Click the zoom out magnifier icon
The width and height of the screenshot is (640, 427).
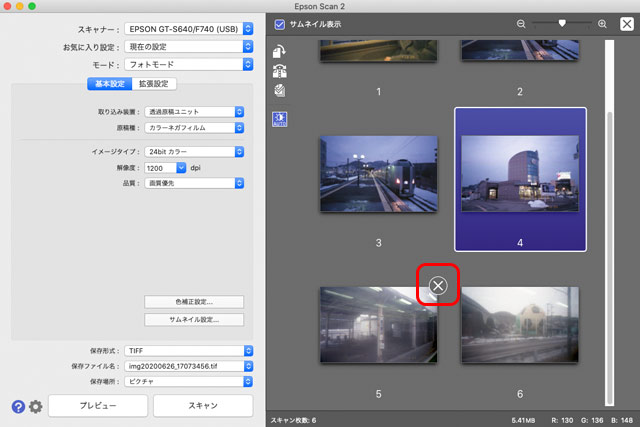[521, 23]
